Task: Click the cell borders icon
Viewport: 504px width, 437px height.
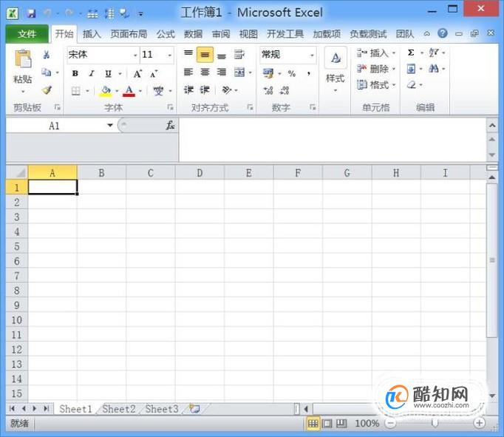Action: (x=75, y=91)
